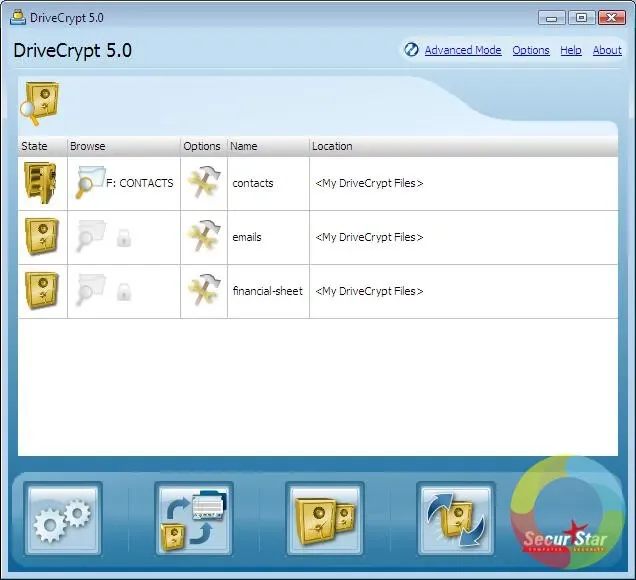Click the open safe icon in contacts row
The image size is (636, 580).
click(x=40, y=183)
